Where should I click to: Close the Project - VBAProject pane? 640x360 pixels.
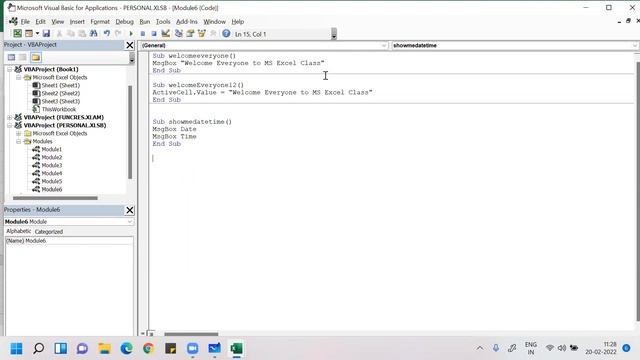coord(130,45)
